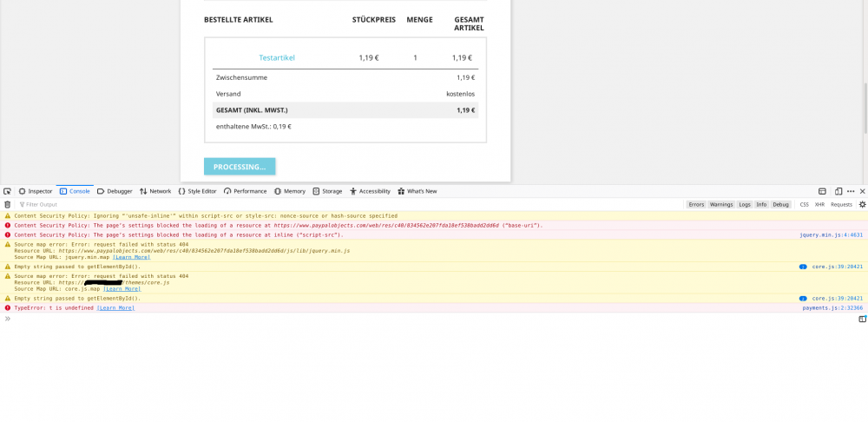Open the Style Editor tab
The width and height of the screenshot is (868, 422).
click(x=197, y=191)
